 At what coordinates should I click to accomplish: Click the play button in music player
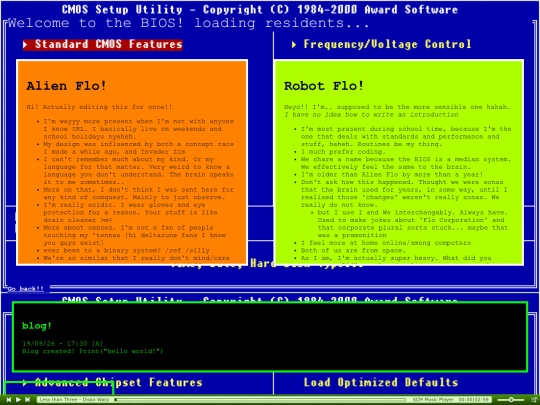point(19,399)
